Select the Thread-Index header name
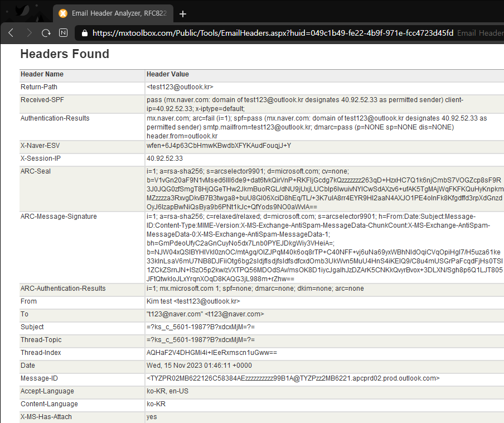This screenshot has height=423, width=504. pos(41,353)
